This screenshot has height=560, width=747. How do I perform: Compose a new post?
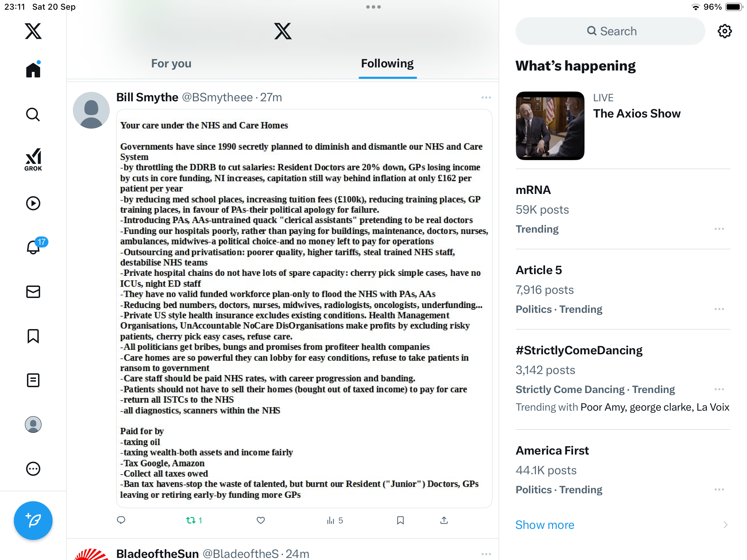33,520
